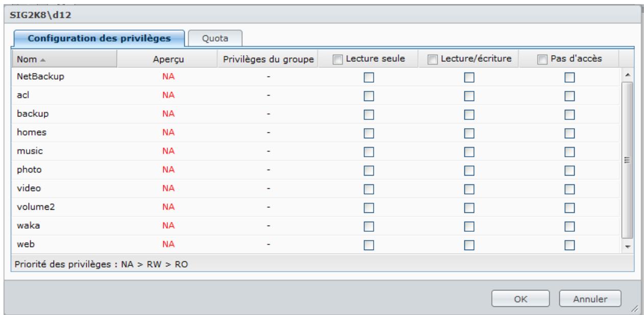Image resolution: width=644 pixels, height=315 pixels.
Task: Enable Lecture seule for music
Action: tap(368, 151)
